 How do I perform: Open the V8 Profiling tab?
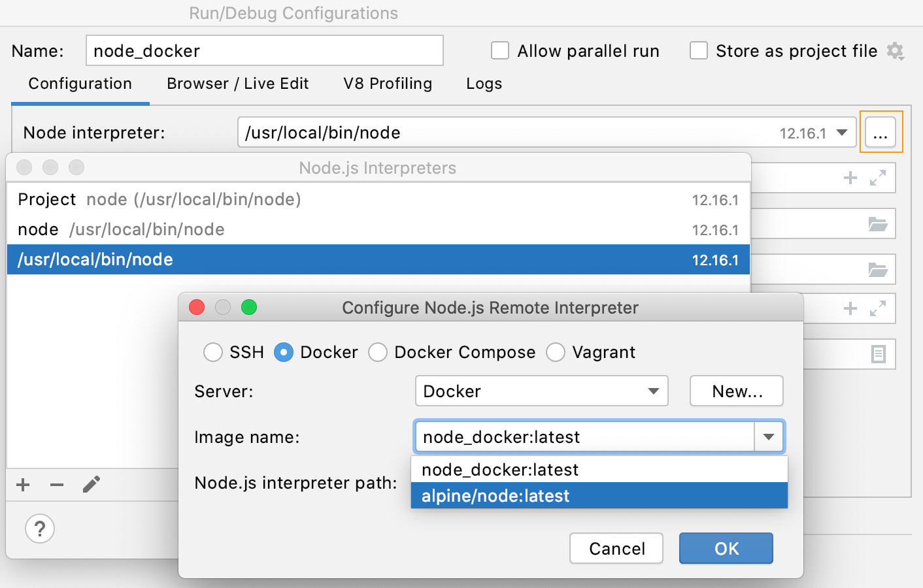click(x=388, y=84)
